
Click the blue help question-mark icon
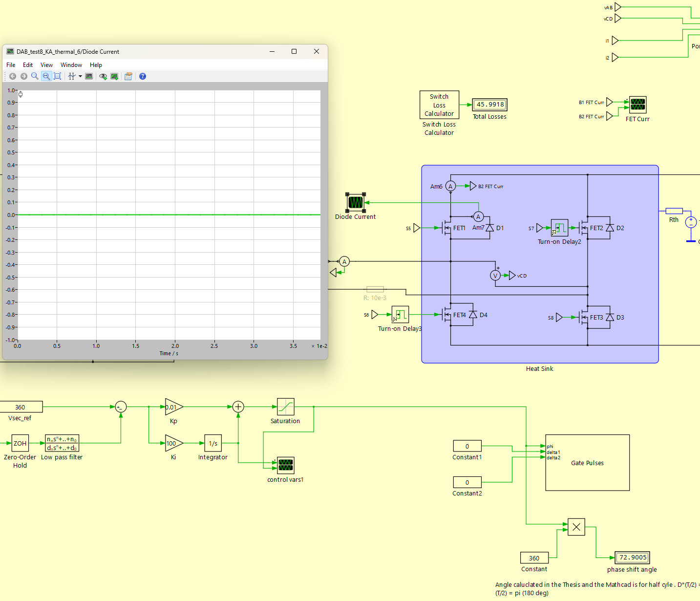tap(143, 76)
